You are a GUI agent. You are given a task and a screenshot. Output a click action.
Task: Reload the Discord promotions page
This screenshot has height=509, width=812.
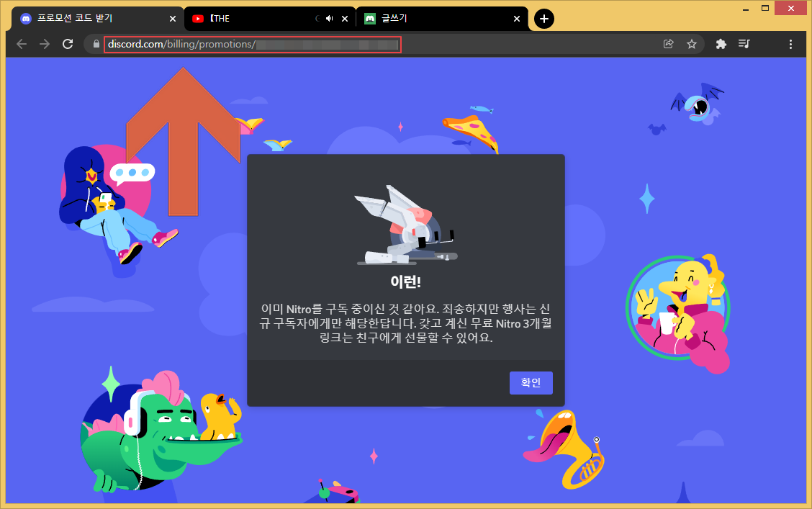[x=68, y=44]
